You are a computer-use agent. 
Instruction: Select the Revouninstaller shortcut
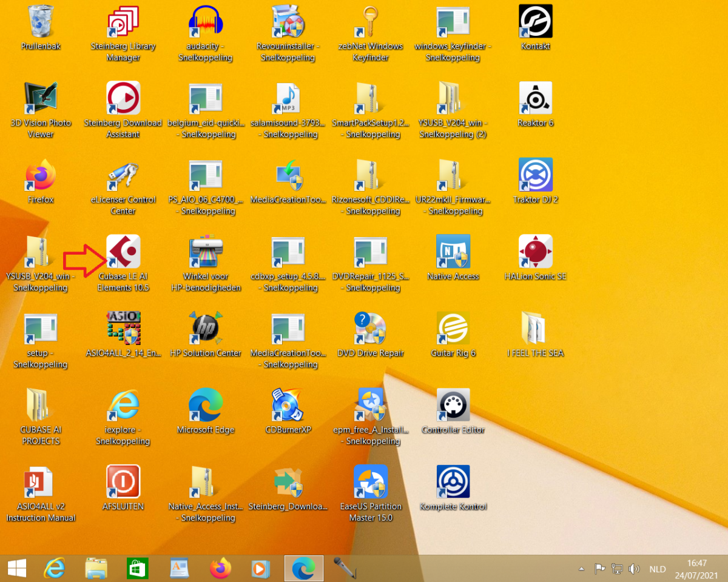[288, 21]
